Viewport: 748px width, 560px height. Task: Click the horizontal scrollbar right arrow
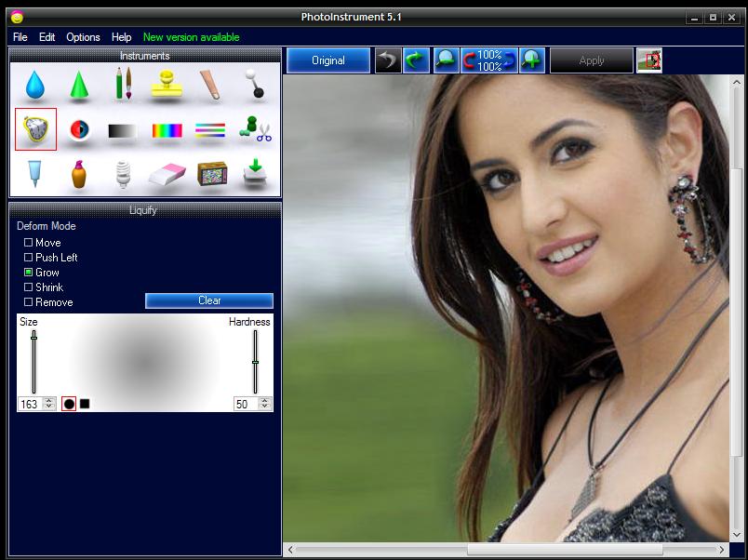tap(722, 550)
